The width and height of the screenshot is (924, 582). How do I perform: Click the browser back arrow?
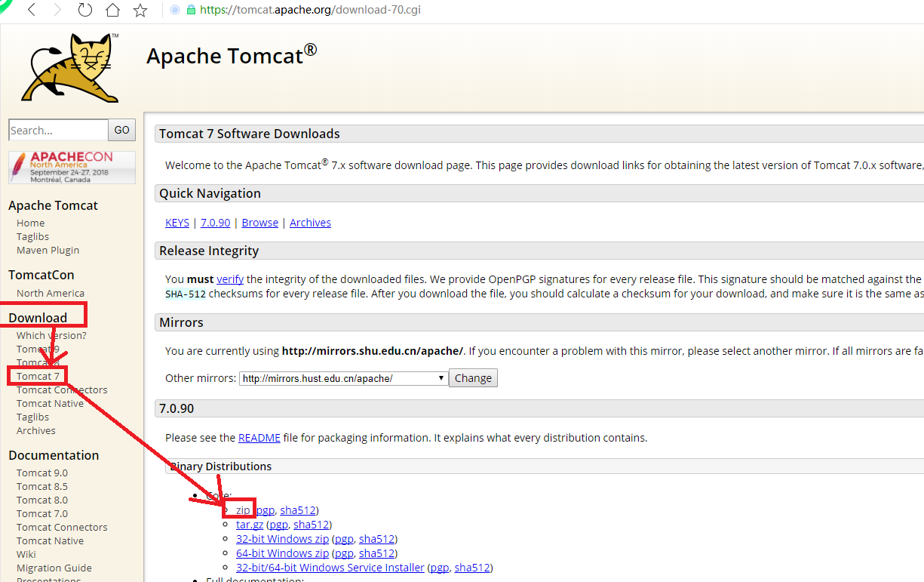[x=32, y=11]
